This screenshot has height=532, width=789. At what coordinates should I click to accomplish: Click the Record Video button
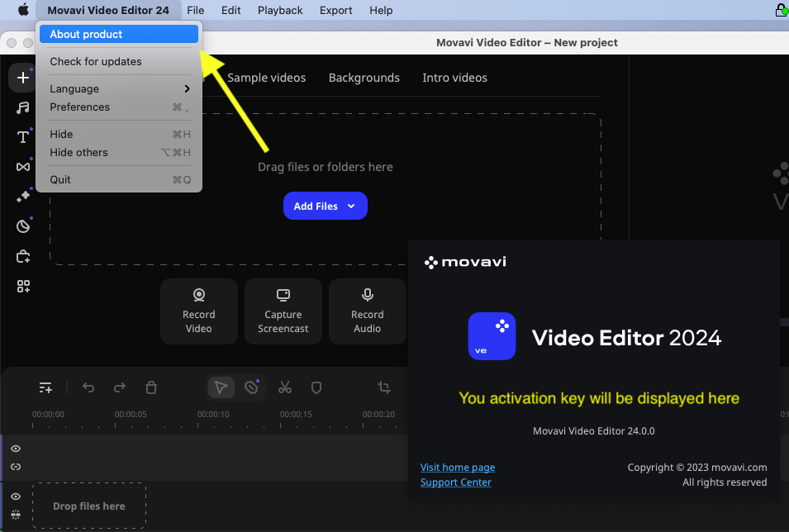point(199,311)
